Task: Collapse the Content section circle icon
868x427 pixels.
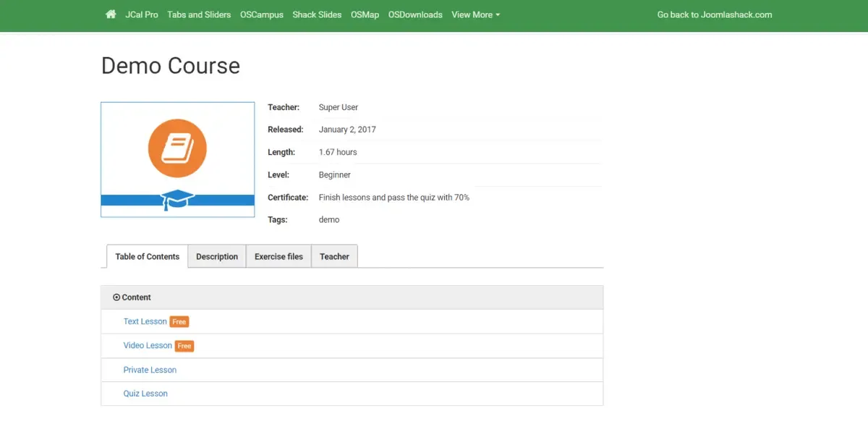Action: click(x=116, y=297)
